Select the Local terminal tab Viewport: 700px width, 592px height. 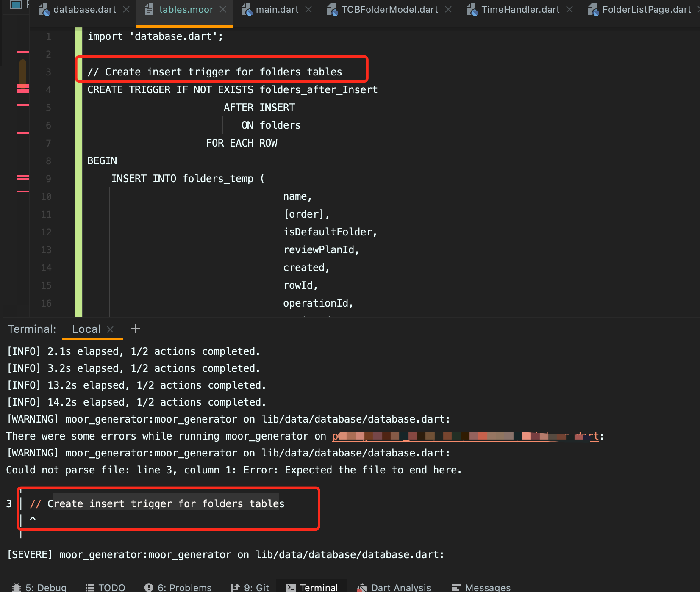86,329
